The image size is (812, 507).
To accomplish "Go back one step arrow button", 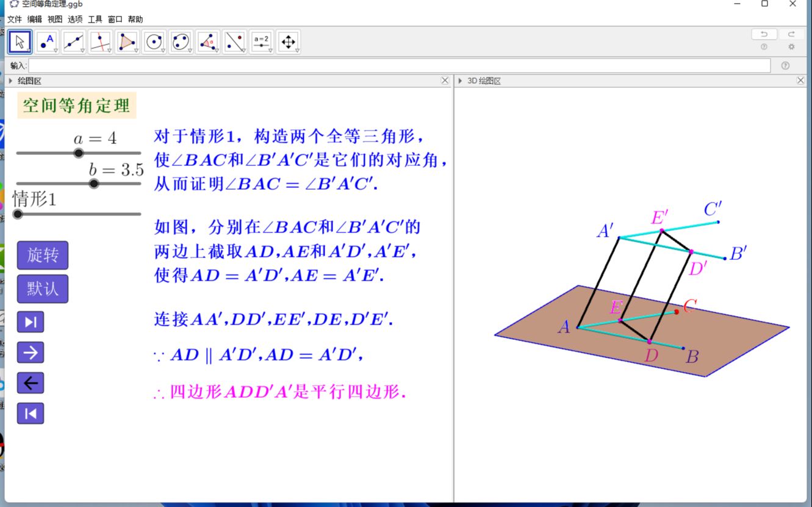I will point(31,383).
